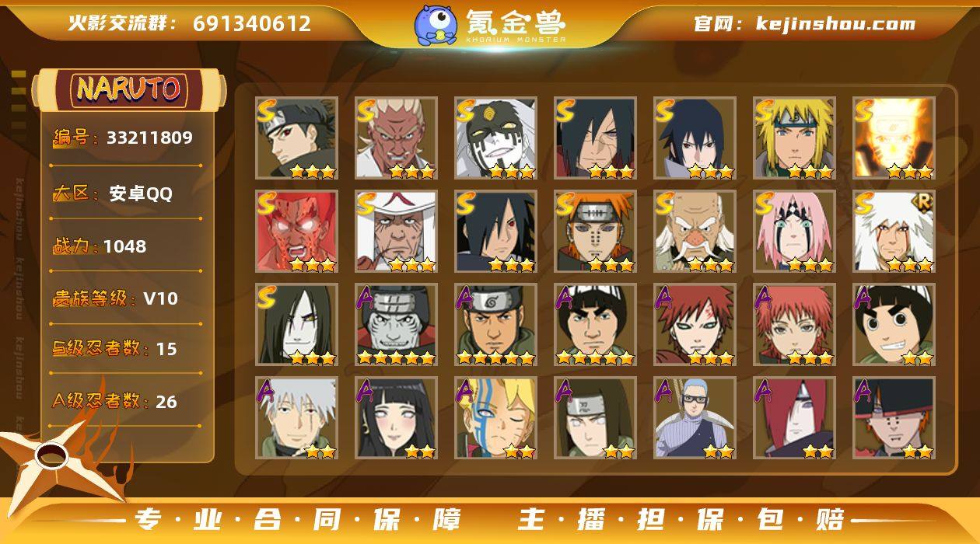Select the masked Kakashi A-rank portrait
The height and width of the screenshot is (544, 980).
pos(296,417)
